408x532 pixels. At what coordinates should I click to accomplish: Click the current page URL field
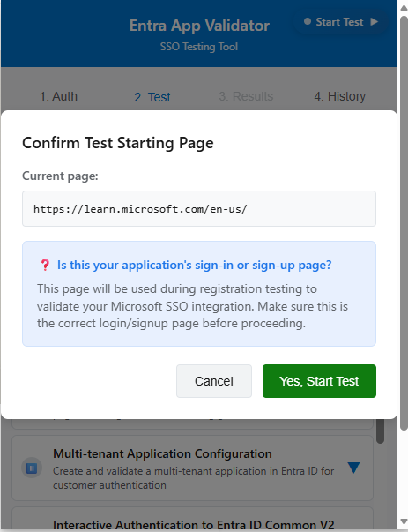pyautogui.click(x=199, y=209)
